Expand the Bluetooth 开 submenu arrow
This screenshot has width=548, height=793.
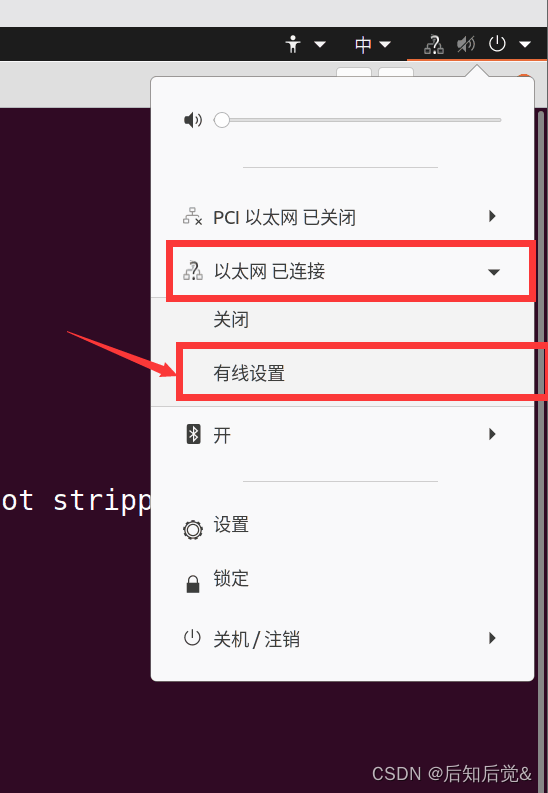(x=492, y=434)
